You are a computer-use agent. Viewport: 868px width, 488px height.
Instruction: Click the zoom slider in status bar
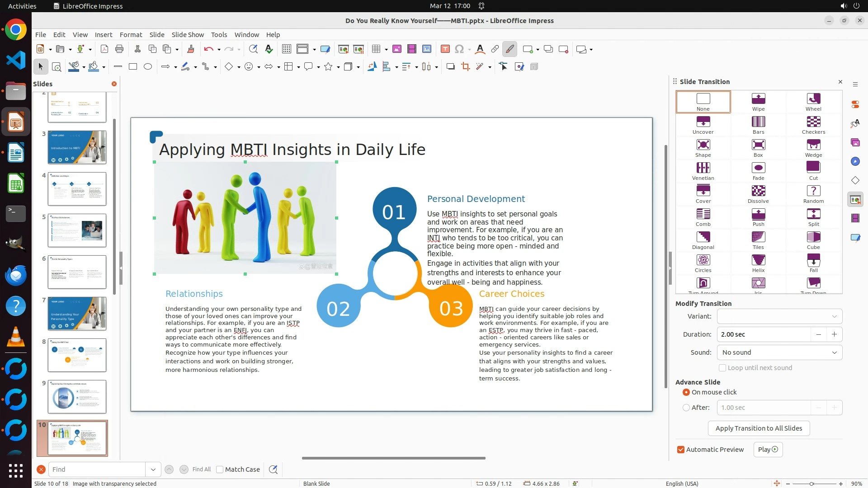(811, 483)
